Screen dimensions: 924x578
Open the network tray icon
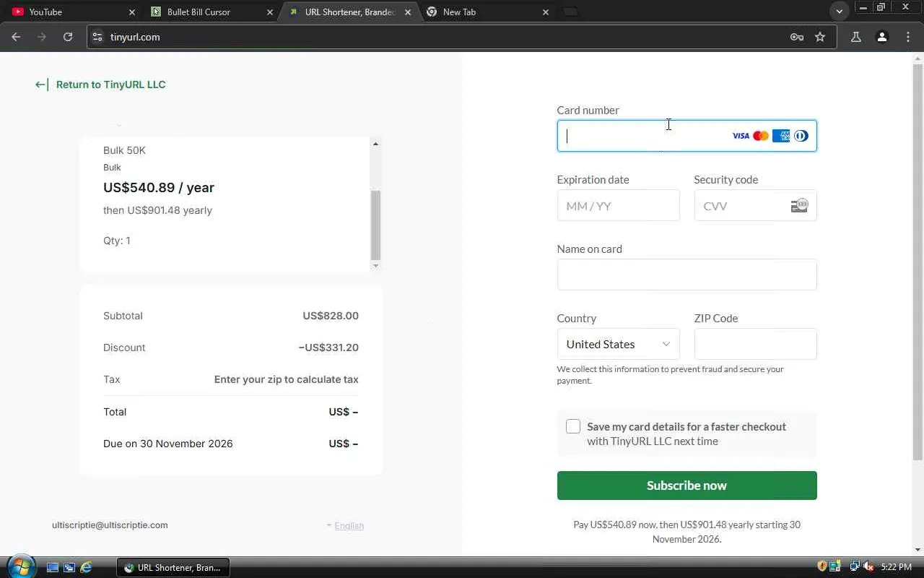click(855, 567)
